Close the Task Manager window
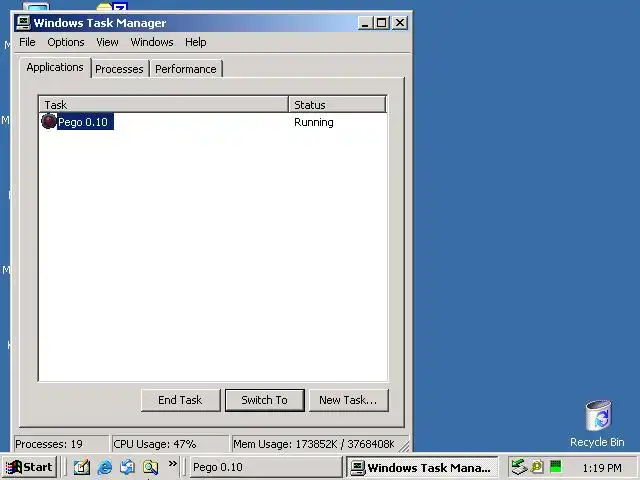Image resolution: width=640 pixels, height=480 pixels. [x=400, y=23]
